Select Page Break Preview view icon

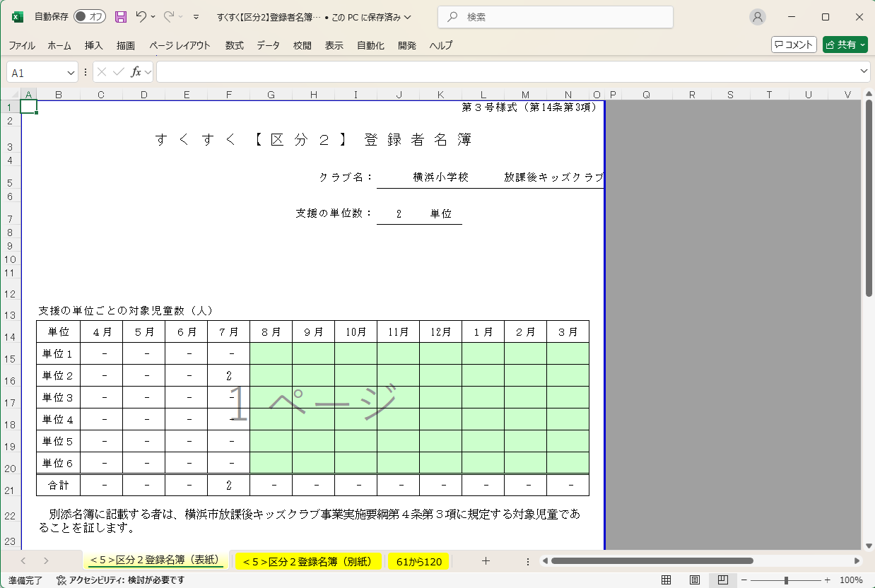(x=722, y=580)
